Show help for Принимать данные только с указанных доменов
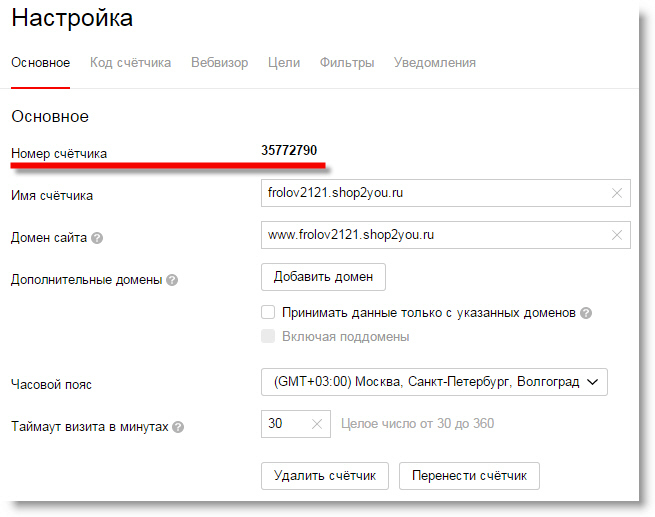Screen dimensions: 655x517 (x=586, y=313)
